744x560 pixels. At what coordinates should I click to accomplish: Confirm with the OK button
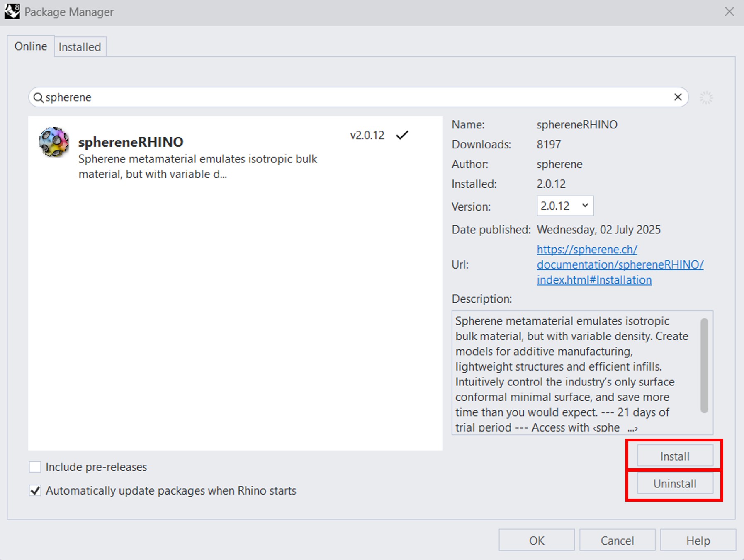coord(536,541)
